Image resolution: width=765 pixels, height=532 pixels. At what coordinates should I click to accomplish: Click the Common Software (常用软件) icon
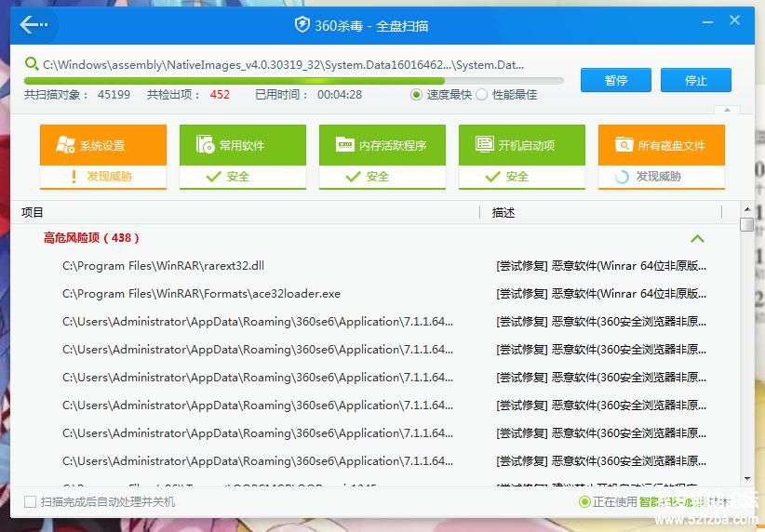coord(206,145)
